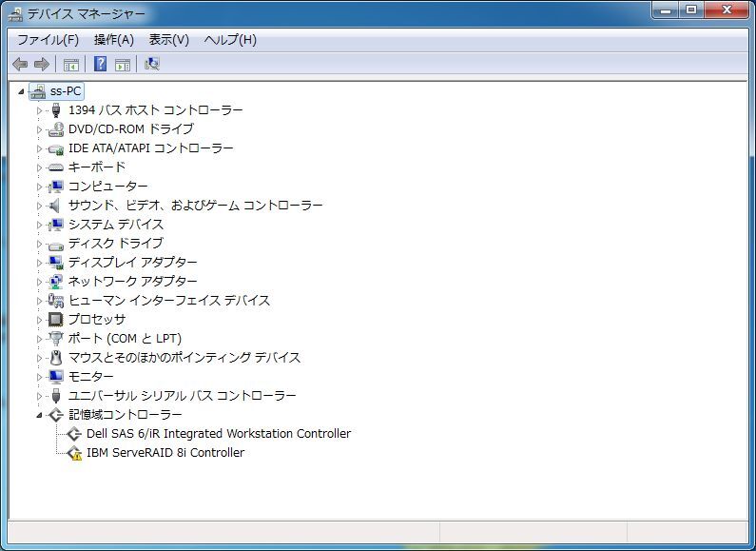This screenshot has height=551, width=756.
Task: Click the サウンド speaker category icon
Action: coord(55,206)
